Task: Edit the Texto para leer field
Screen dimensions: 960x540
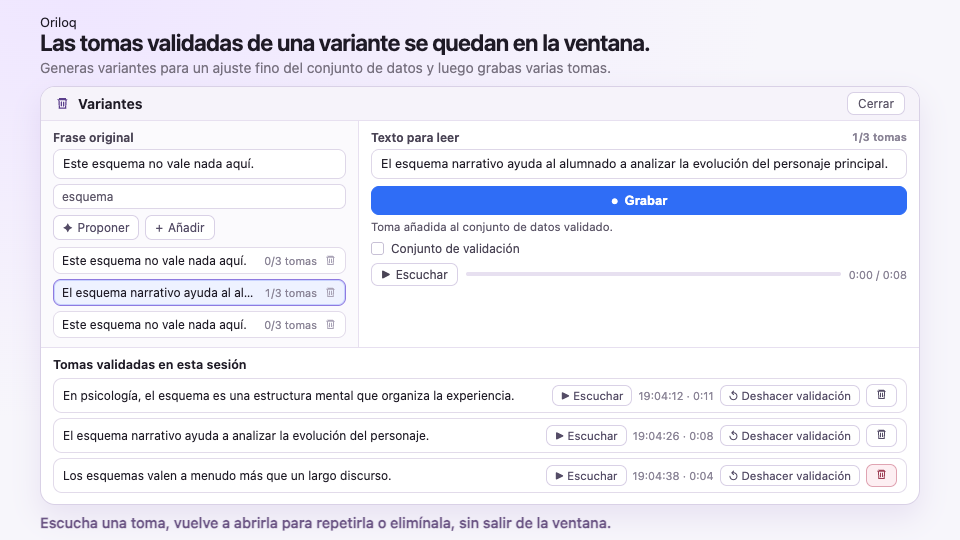Action: [x=639, y=164]
